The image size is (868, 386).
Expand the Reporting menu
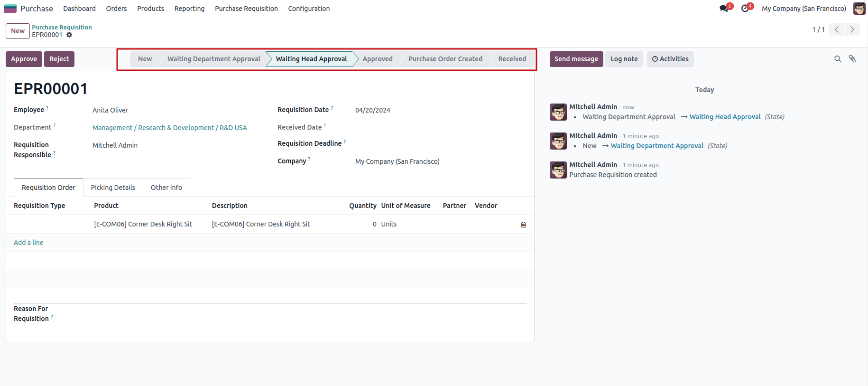coord(189,9)
